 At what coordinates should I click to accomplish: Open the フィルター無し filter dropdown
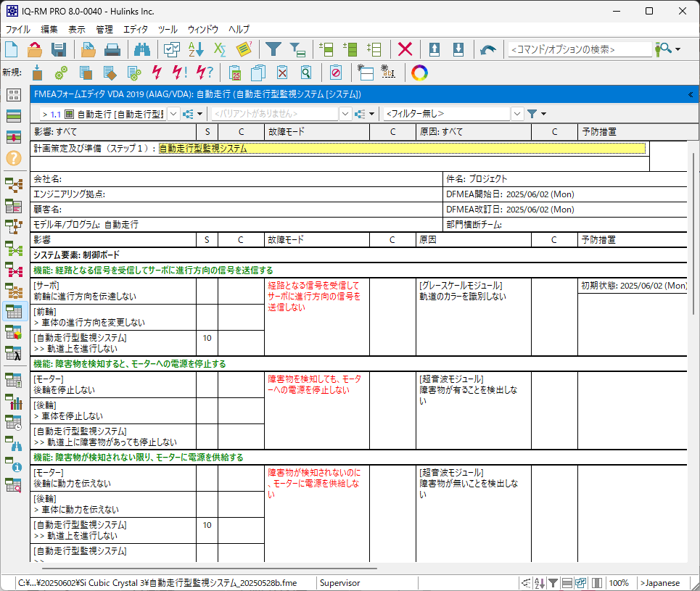(x=516, y=114)
